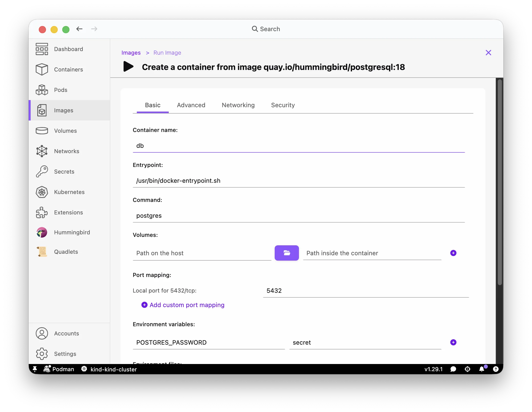This screenshot has width=532, height=412.
Task: Click POSTGRES_PASSWORD variable name field
Action: click(x=209, y=342)
